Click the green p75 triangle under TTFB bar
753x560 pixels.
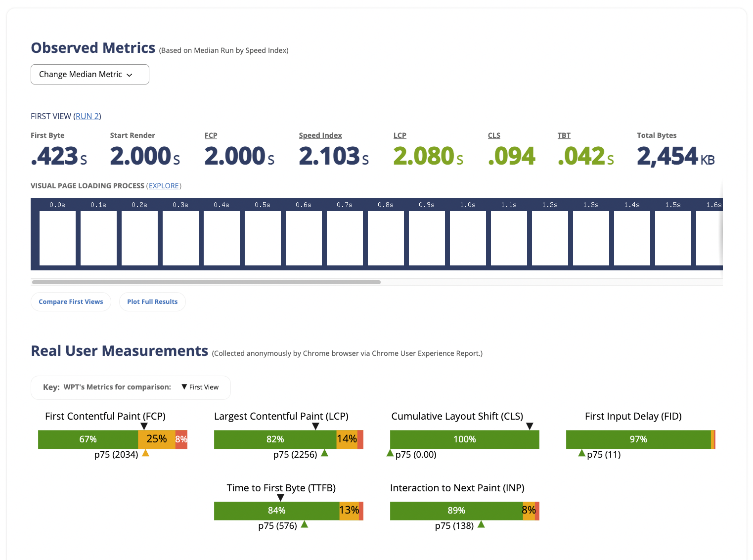click(305, 524)
